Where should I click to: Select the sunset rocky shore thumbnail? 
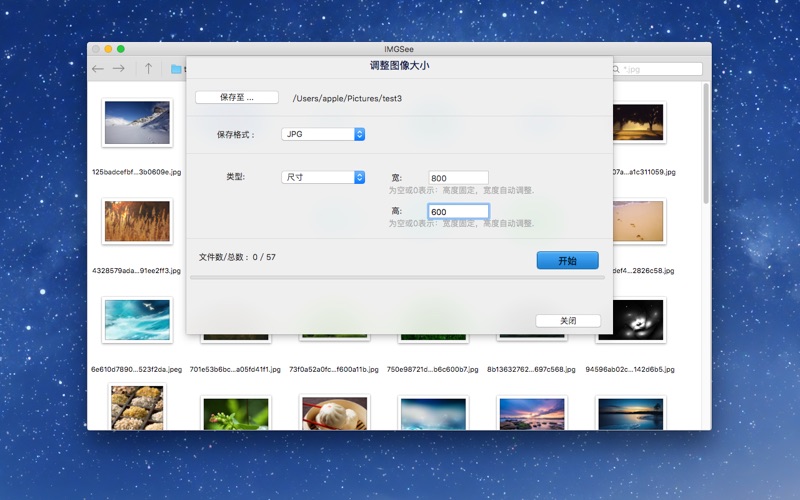[x=532, y=413]
